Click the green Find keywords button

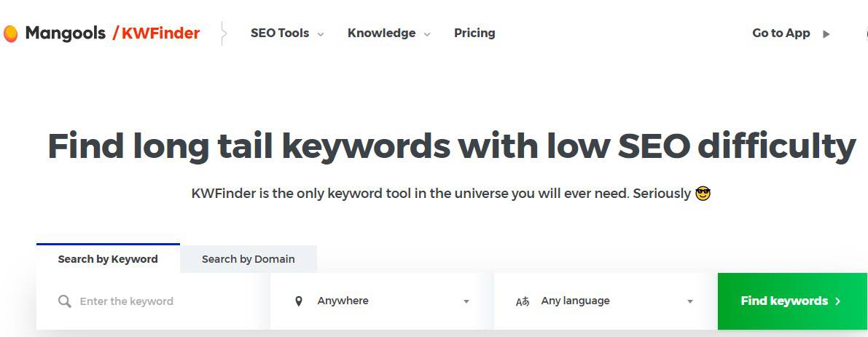[792, 301]
